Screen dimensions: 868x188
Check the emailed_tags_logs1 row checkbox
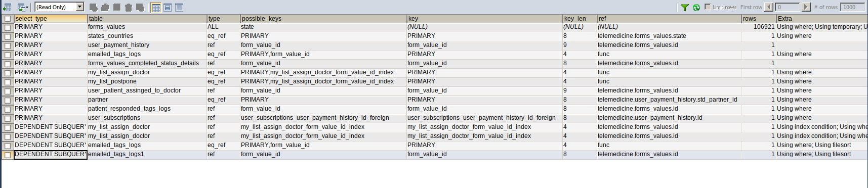(x=8, y=155)
